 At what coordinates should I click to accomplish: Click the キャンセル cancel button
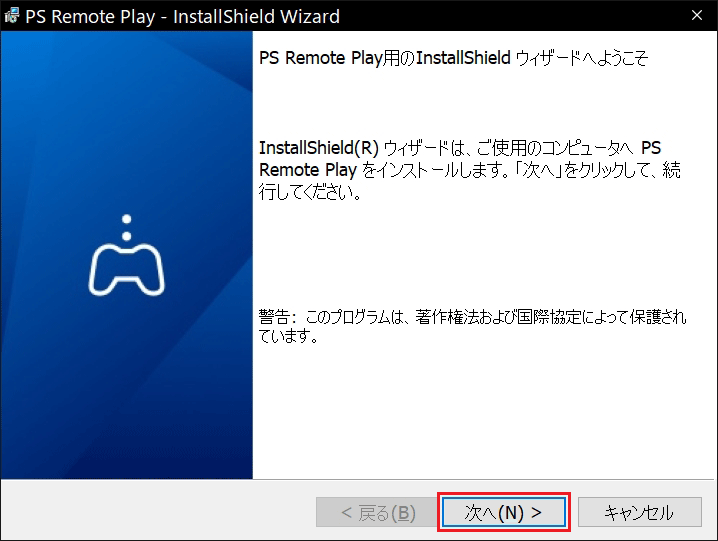click(x=640, y=512)
